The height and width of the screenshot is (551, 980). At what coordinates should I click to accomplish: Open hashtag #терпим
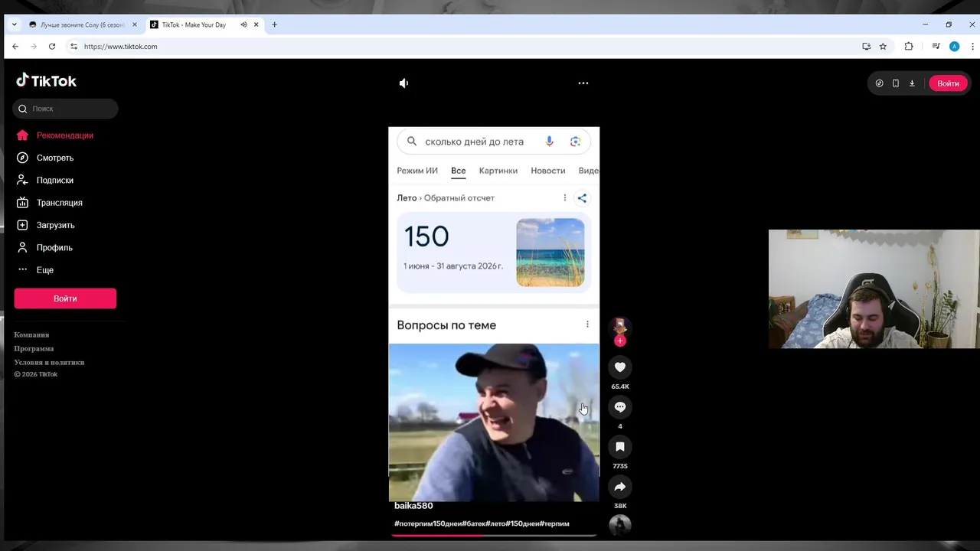(x=554, y=523)
